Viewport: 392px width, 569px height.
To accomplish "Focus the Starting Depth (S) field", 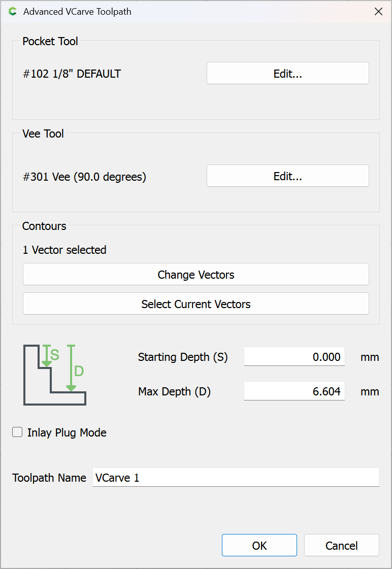I will click(294, 357).
